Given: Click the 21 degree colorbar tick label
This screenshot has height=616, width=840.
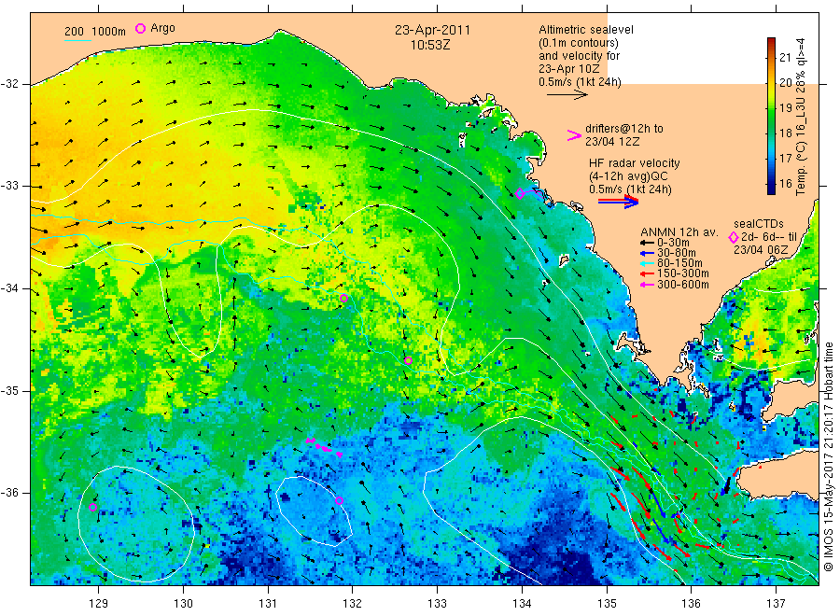Looking at the screenshot, I should pos(785,57).
